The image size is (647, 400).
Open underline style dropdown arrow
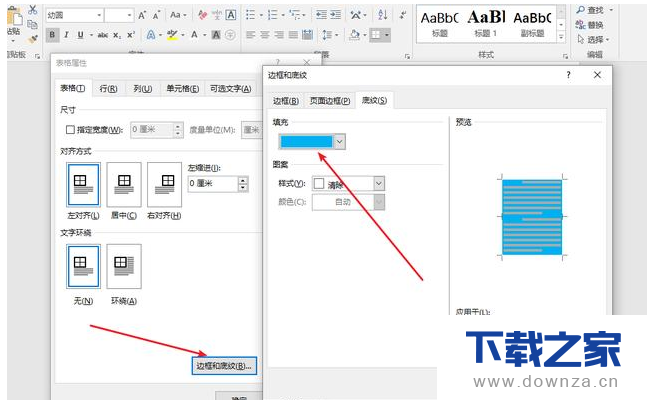click(x=91, y=36)
